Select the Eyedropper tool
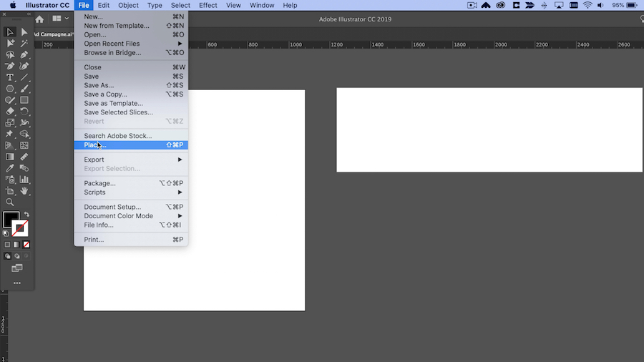Viewport: 644px width, 362px height. coord(10,168)
